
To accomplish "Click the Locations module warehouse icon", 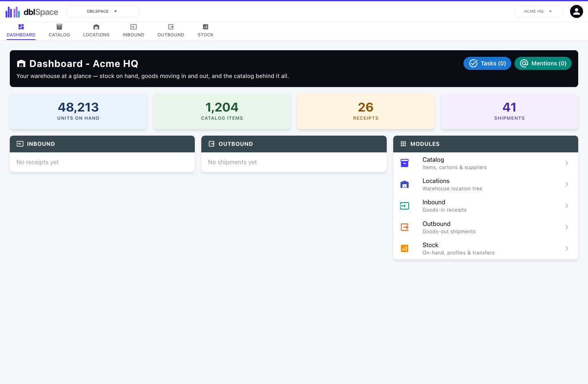I will [405, 184].
